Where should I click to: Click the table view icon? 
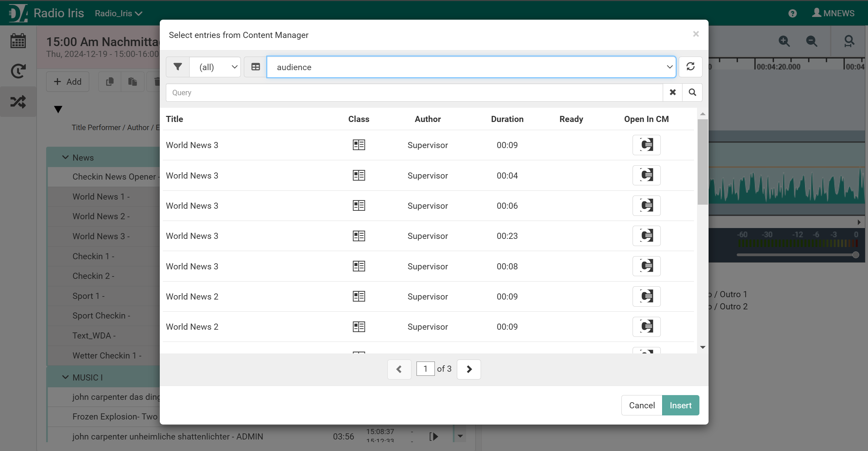click(x=255, y=67)
